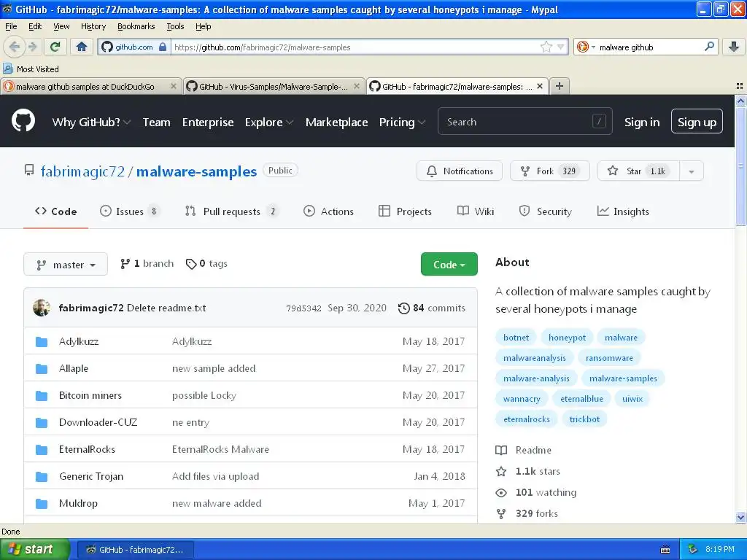Image resolution: width=747 pixels, height=560 pixels.
Task: Open the Star lists dropdown arrow
Action: (692, 171)
